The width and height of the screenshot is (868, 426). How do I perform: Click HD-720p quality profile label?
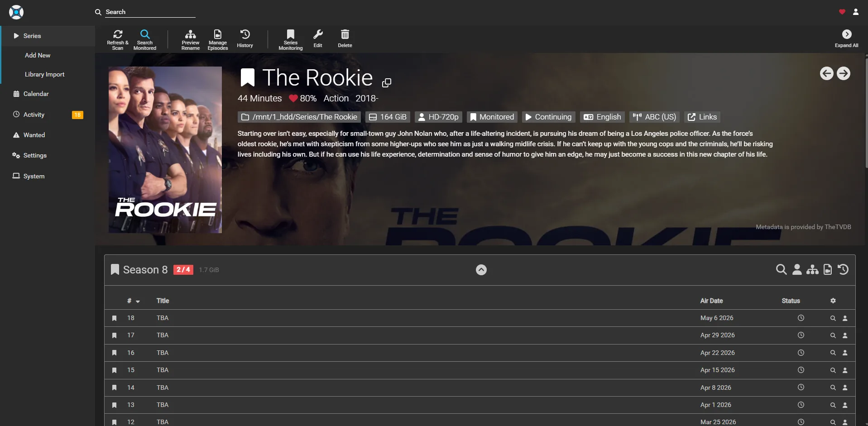438,117
